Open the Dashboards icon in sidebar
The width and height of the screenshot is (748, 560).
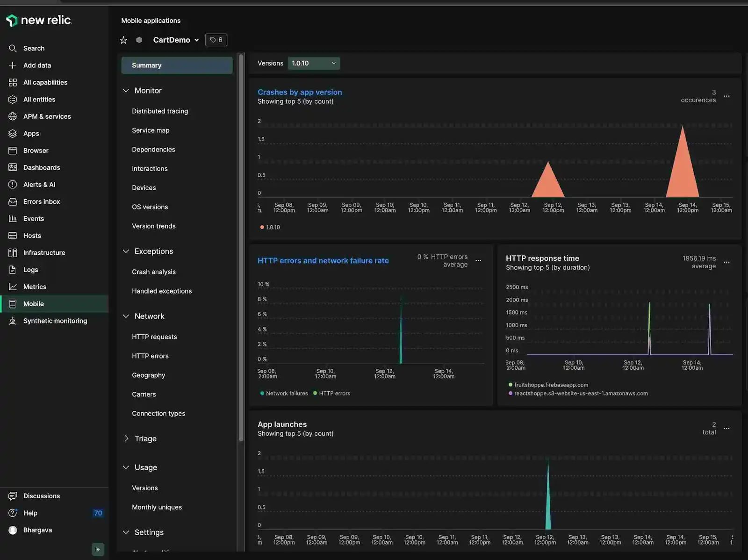coord(13,167)
